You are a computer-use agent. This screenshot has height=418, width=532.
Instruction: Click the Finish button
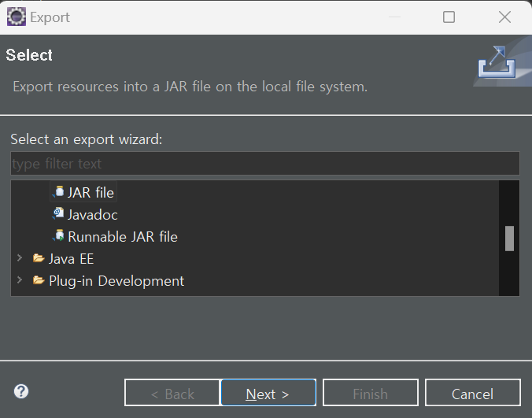[371, 393]
